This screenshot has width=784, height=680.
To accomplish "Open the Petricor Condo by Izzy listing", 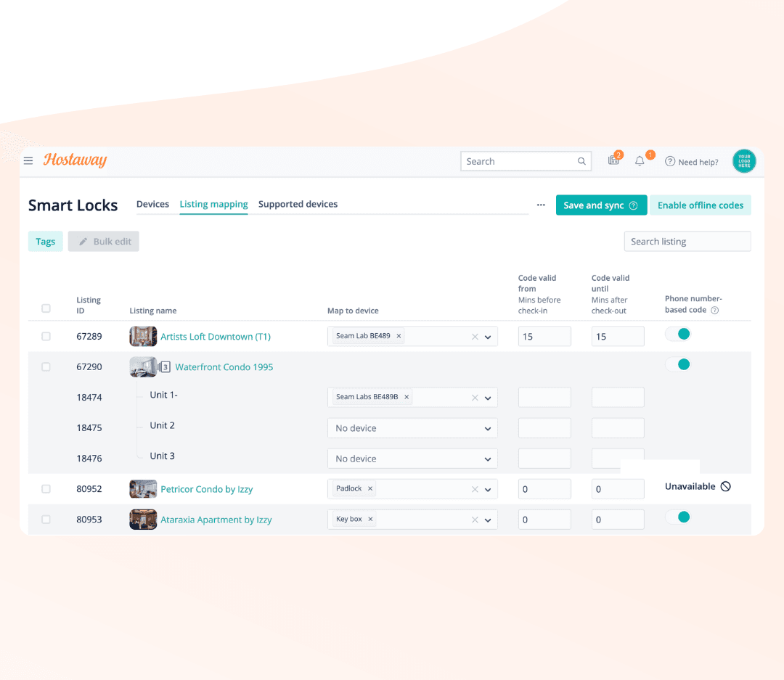I will [x=206, y=489].
